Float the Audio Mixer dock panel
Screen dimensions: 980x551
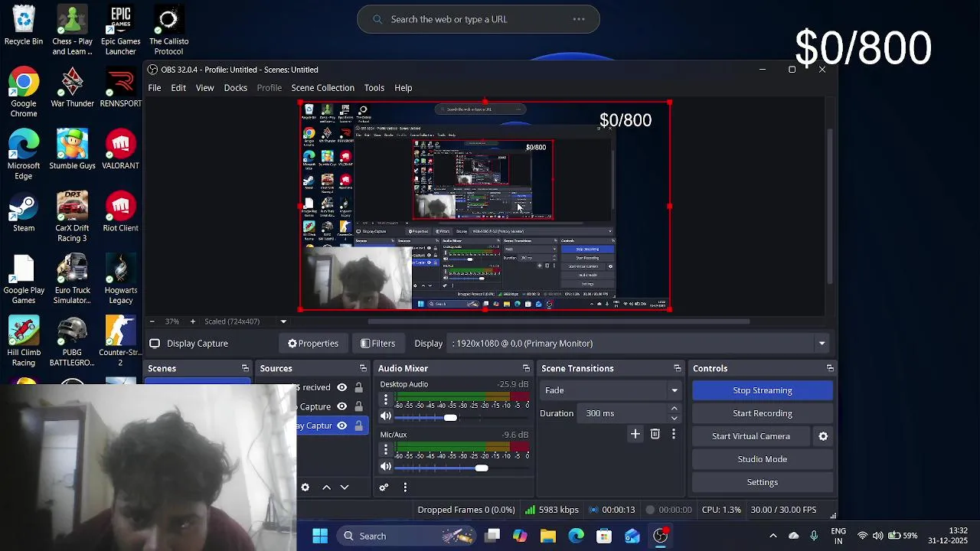click(x=526, y=369)
